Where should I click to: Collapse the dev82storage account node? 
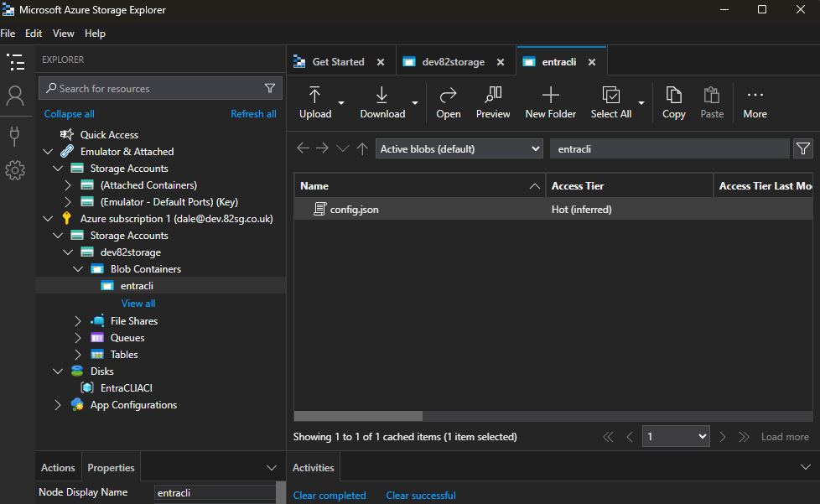67,252
